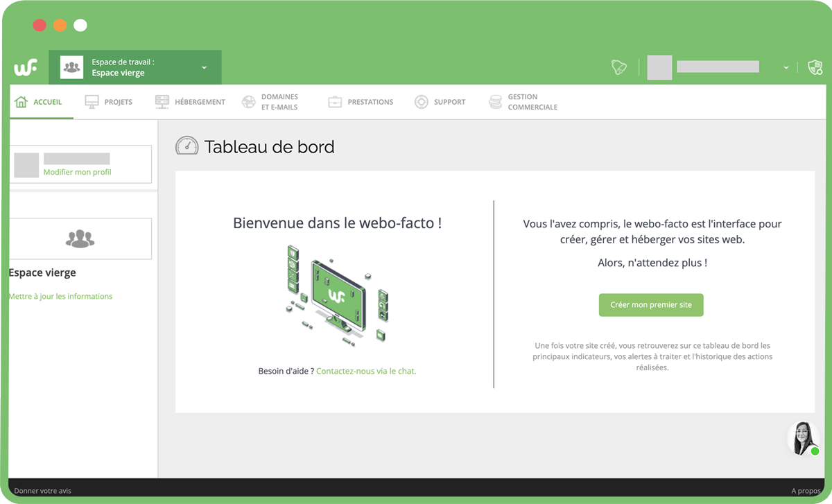The image size is (832, 504).
Task: Click the webo-facto logo in the corner
Action: 25,67
